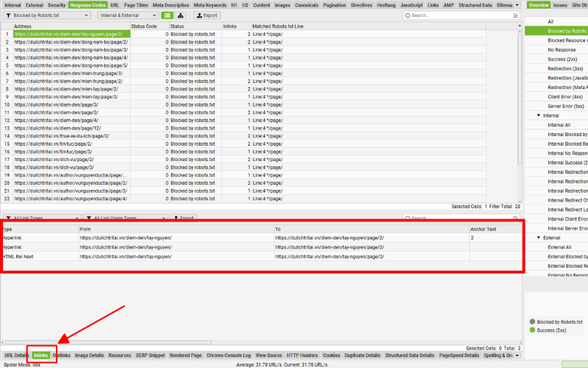Open the bottom tabs overflow arrow
This screenshot has width=588, height=368.
coord(517,355)
